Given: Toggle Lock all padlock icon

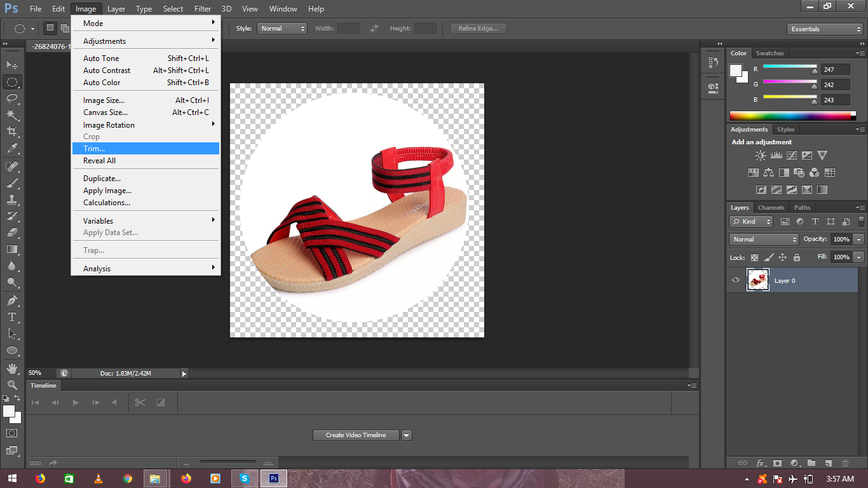Looking at the screenshot, I should [x=796, y=257].
